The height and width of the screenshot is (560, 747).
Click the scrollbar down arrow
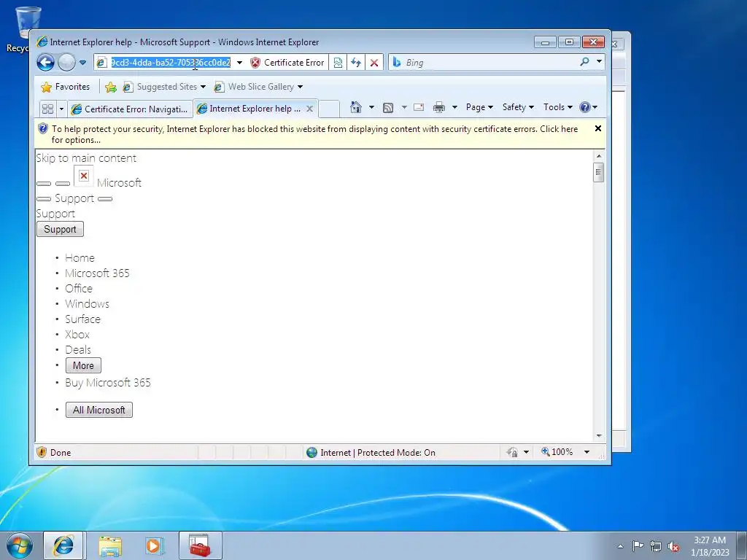[599, 436]
